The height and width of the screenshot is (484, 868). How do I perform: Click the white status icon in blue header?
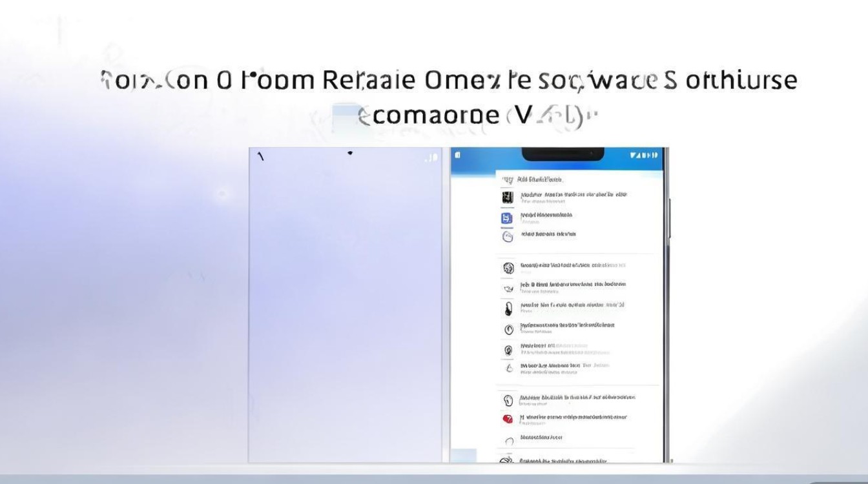coord(457,156)
